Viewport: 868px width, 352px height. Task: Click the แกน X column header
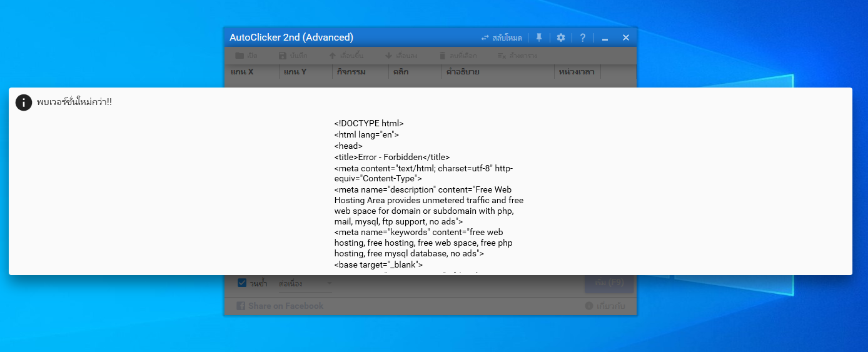tap(252, 72)
